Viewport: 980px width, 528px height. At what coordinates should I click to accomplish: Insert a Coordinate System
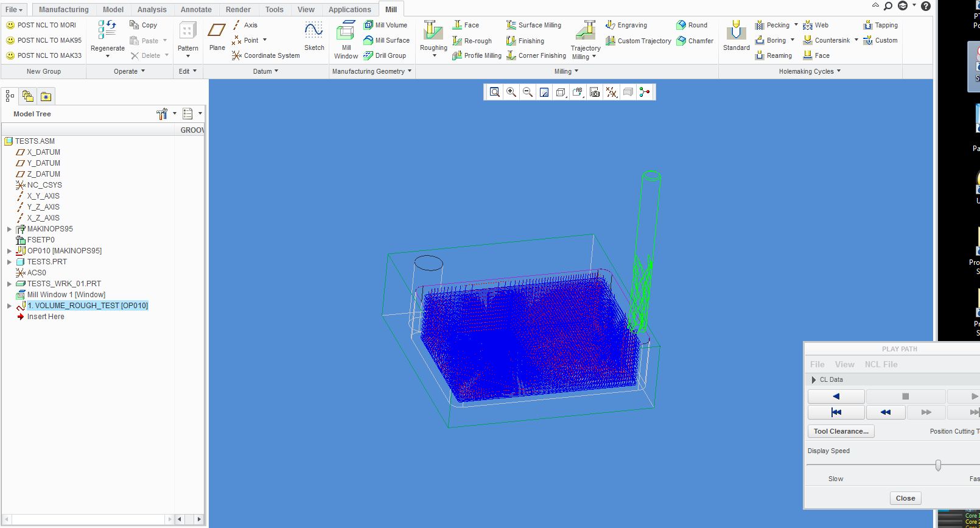(265, 55)
